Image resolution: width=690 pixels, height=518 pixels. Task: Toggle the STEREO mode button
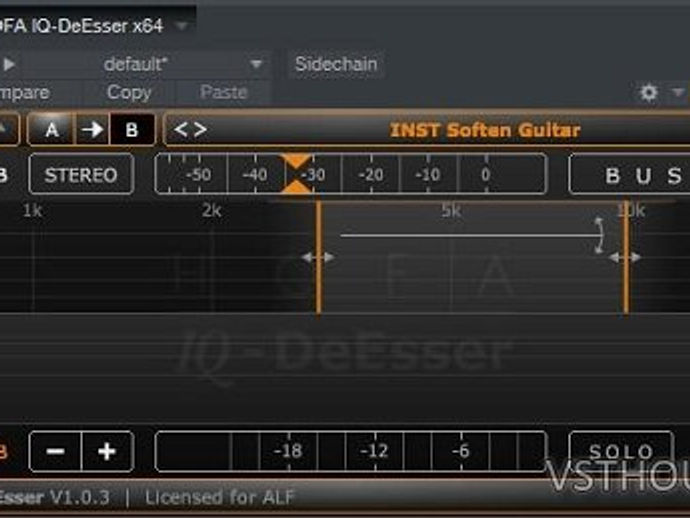point(81,175)
